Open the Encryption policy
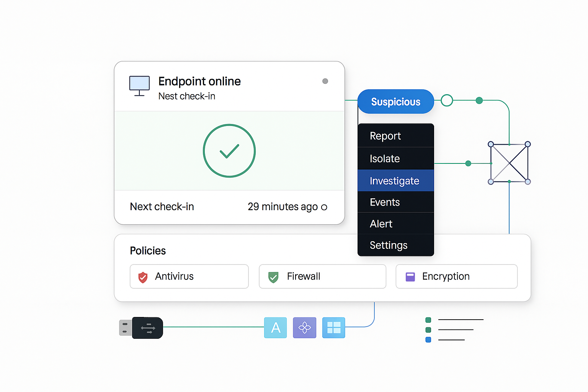Image resolution: width=588 pixels, height=392 pixels. click(456, 276)
